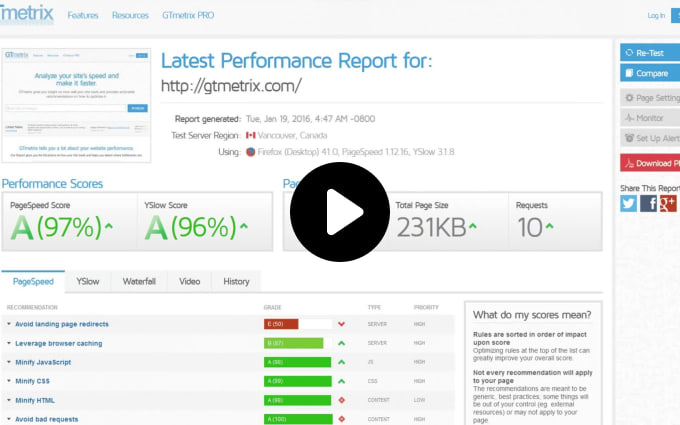Switch to the Waterfall tab
The image size is (680, 425).
click(x=139, y=281)
